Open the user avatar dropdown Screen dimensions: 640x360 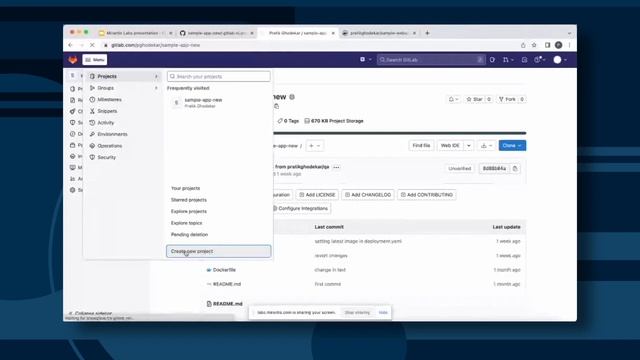pyautogui.click(x=560, y=60)
